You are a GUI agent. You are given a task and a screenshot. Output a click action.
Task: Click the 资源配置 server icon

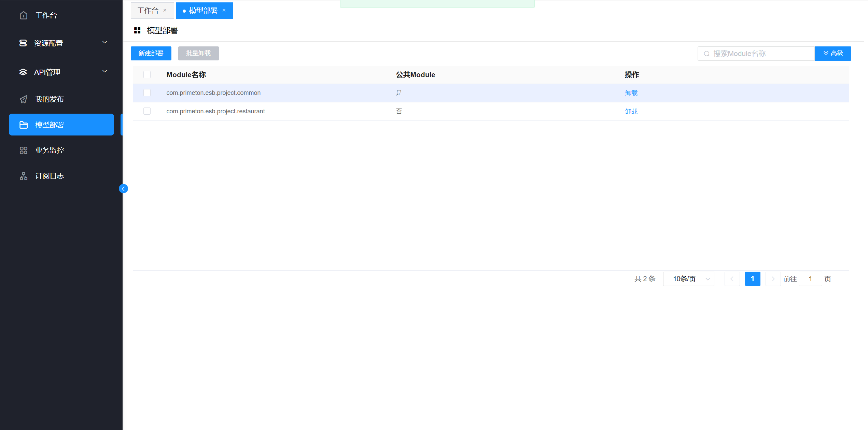(x=23, y=43)
